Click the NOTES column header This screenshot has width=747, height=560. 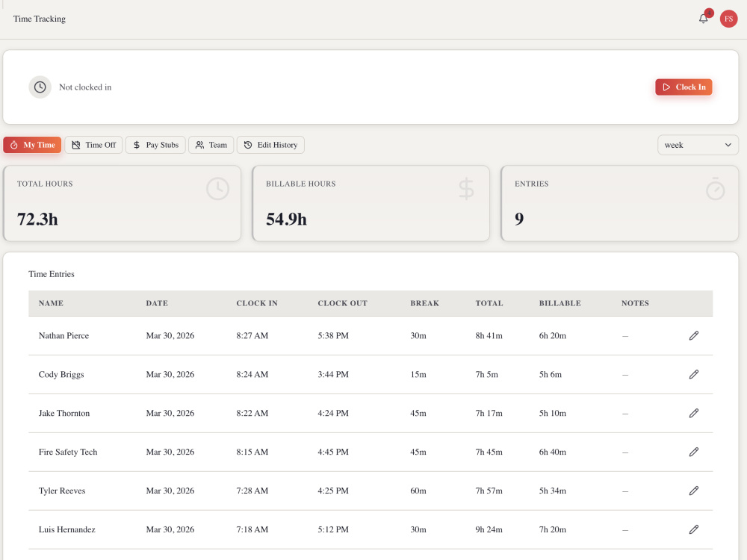pos(635,303)
